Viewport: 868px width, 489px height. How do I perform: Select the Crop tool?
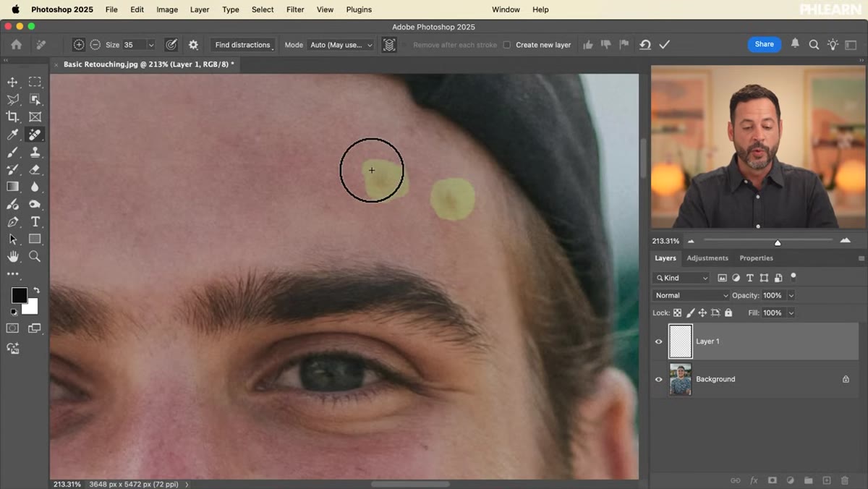click(x=12, y=116)
